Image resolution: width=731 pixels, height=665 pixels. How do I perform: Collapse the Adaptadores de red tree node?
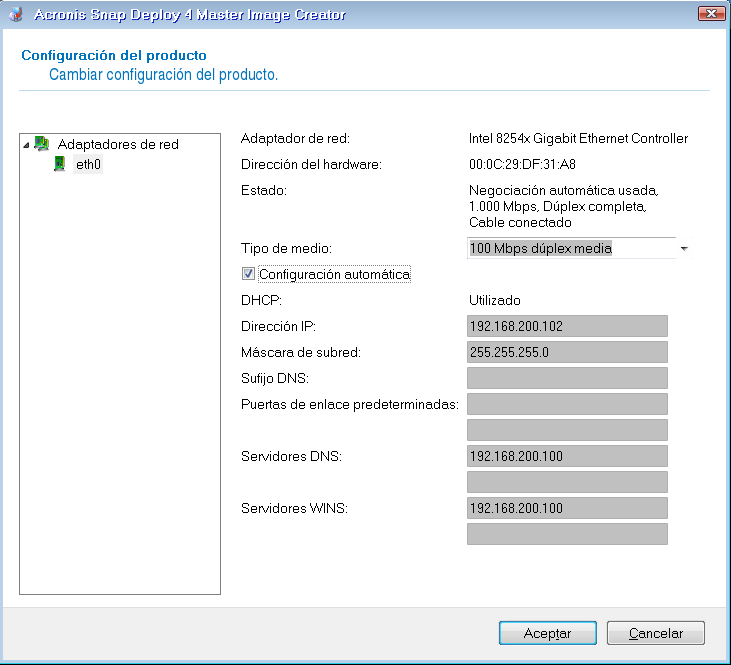click(26, 144)
